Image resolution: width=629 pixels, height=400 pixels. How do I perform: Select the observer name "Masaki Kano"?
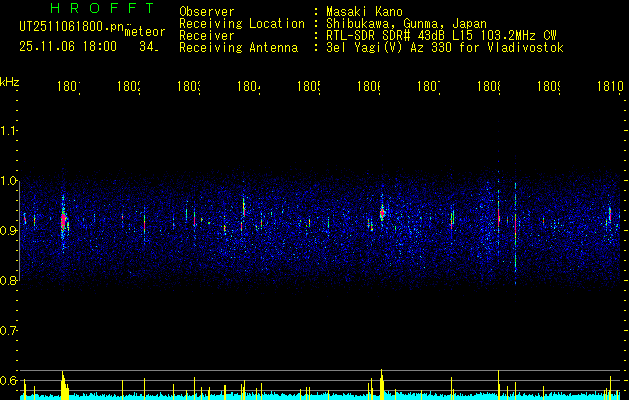pyautogui.click(x=364, y=11)
